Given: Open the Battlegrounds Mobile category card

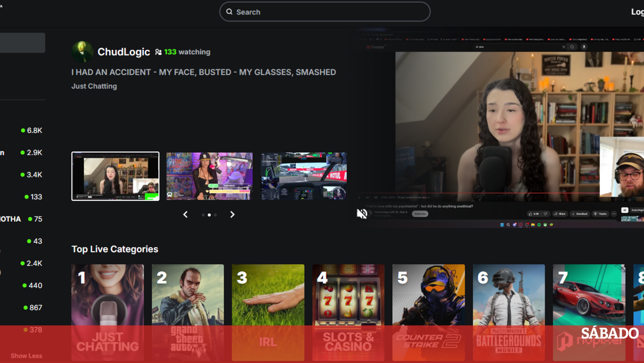Looking at the screenshot, I should [509, 313].
